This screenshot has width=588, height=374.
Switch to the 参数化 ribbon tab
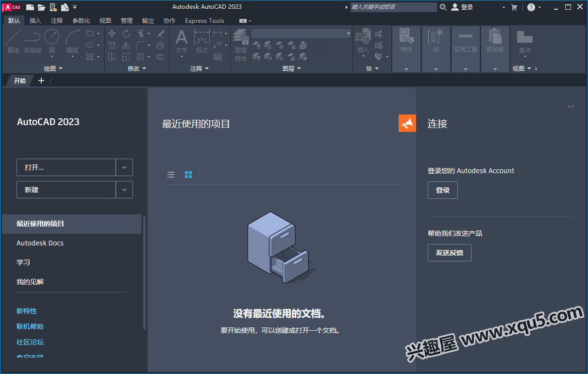[82, 21]
